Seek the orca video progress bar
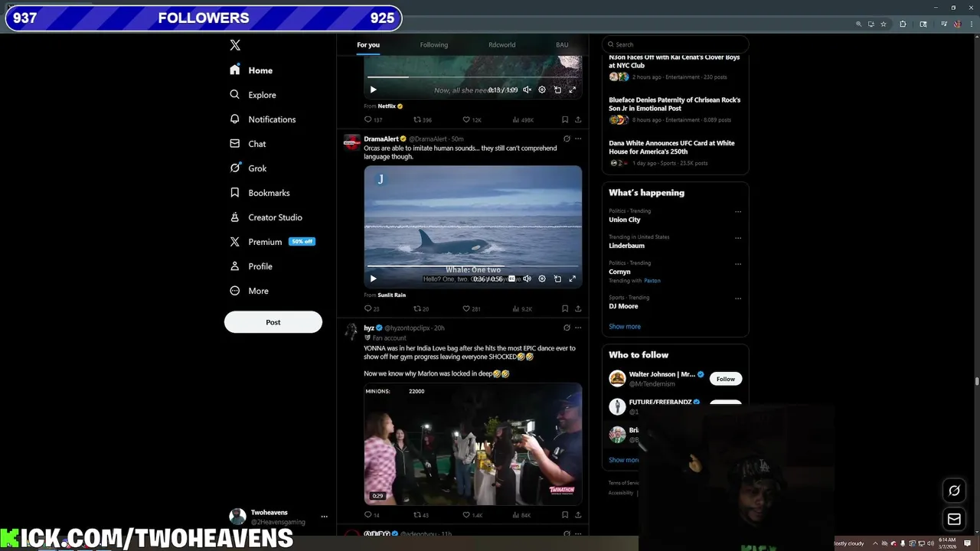980x551 pixels. click(x=473, y=266)
